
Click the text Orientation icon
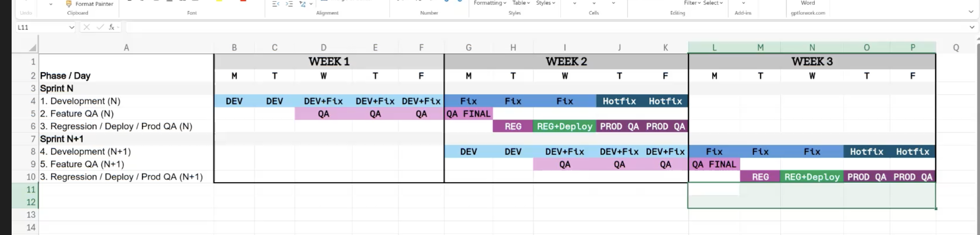(303, 4)
